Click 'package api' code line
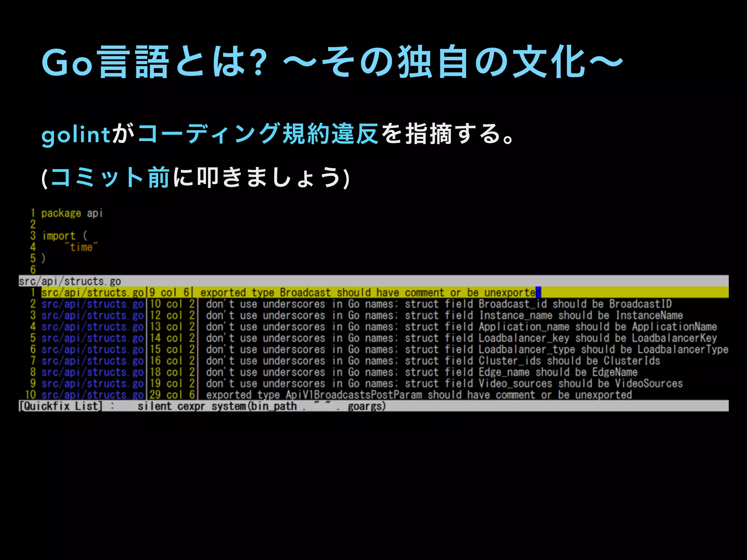This screenshot has height=560, width=747. [x=72, y=213]
